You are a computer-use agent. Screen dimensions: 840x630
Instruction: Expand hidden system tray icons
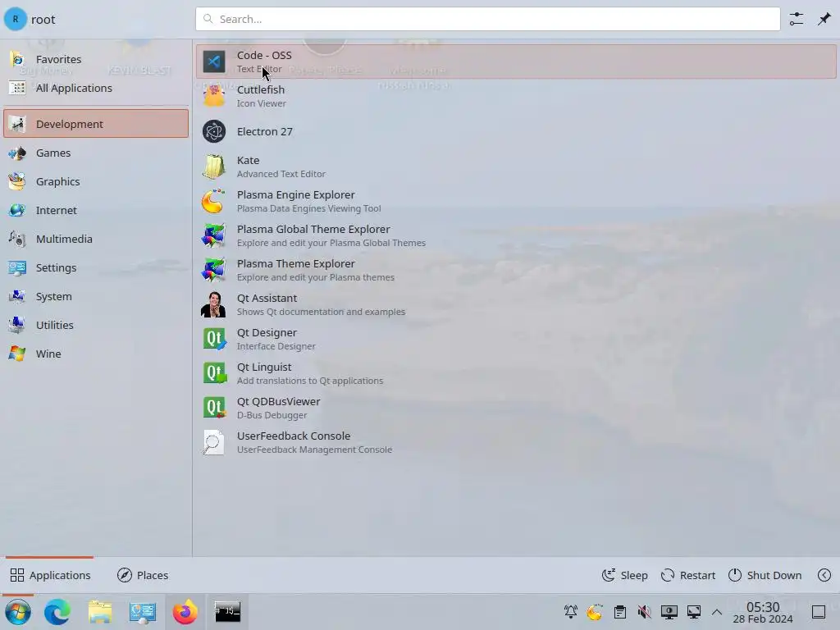click(717, 612)
